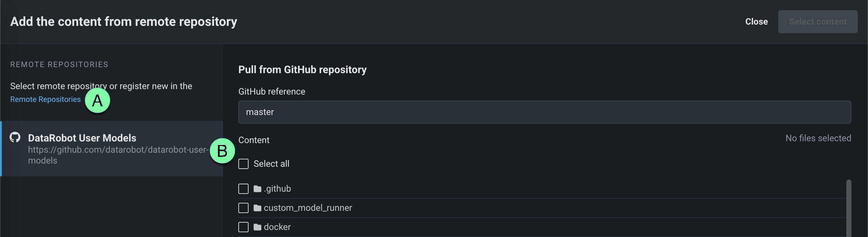Click the green B annotation marker
Image resolution: width=868 pixels, height=237 pixels.
coord(222,150)
